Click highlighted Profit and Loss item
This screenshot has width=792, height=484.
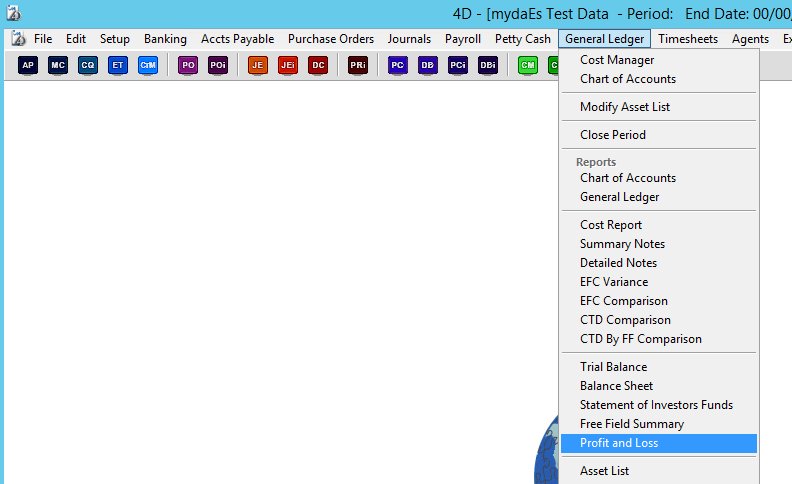pyautogui.click(x=659, y=443)
